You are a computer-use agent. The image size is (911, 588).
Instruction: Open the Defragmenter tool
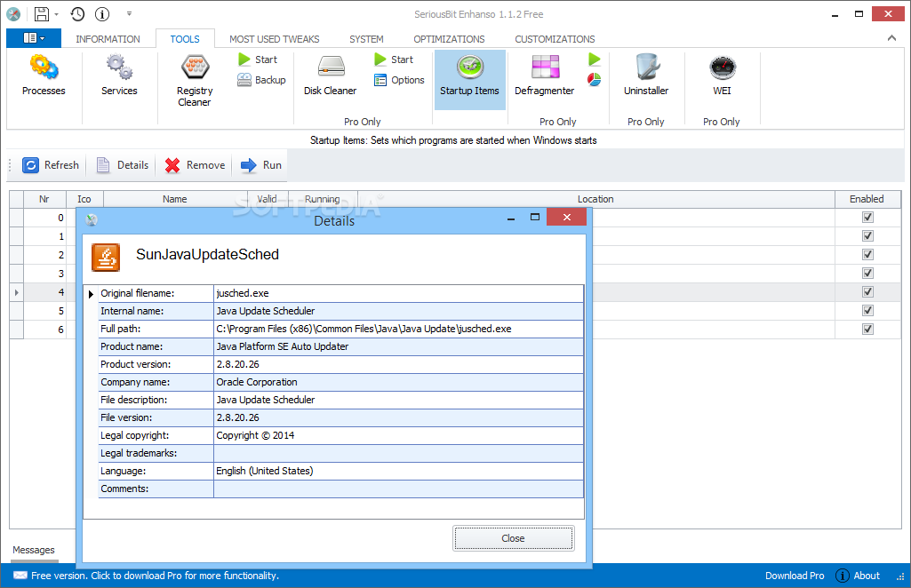[x=545, y=75]
